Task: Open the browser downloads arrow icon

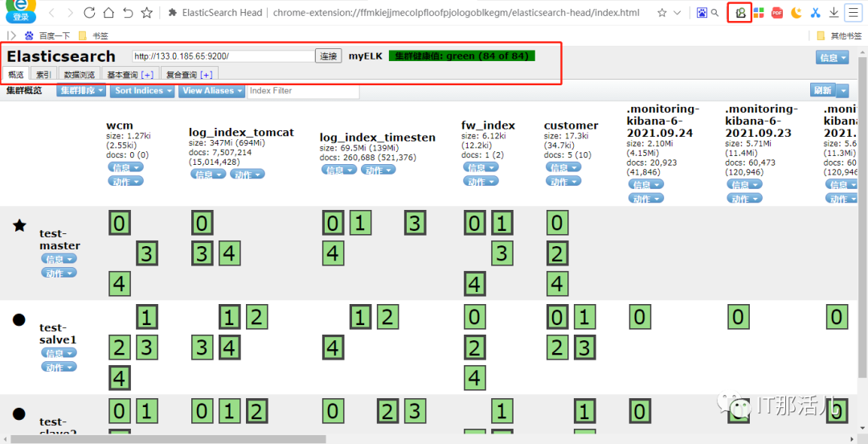Action: (x=833, y=12)
